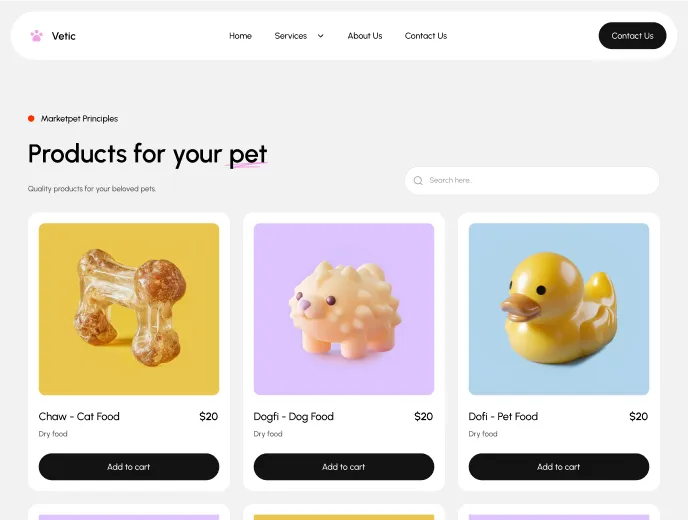688x520 pixels.
Task: Add Dogfi - Dog Food to cart
Action: (x=344, y=466)
